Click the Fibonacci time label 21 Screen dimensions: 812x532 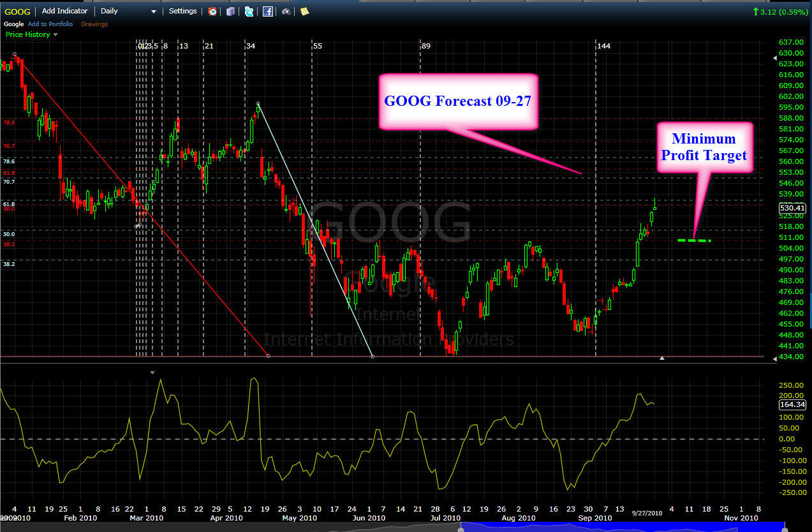(x=209, y=46)
